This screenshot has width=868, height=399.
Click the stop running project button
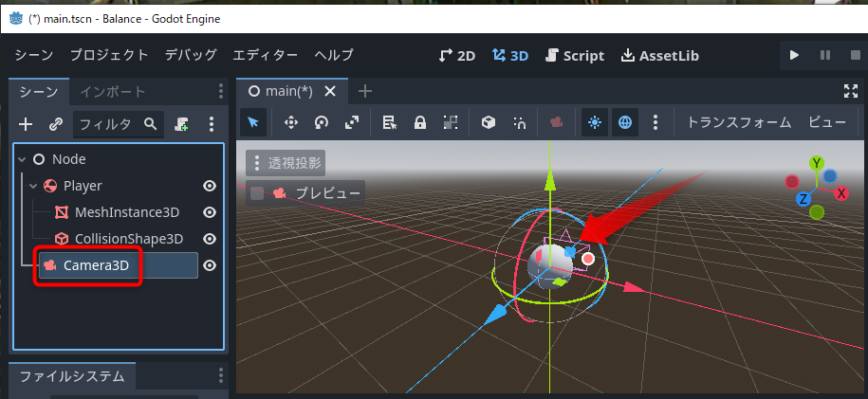tap(856, 55)
